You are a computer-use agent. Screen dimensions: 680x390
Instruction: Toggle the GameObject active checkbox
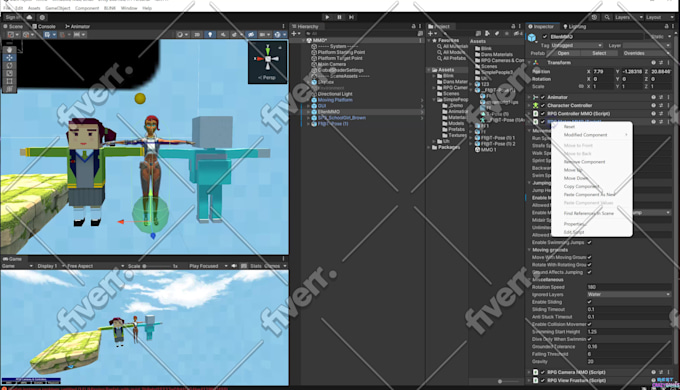pos(545,37)
